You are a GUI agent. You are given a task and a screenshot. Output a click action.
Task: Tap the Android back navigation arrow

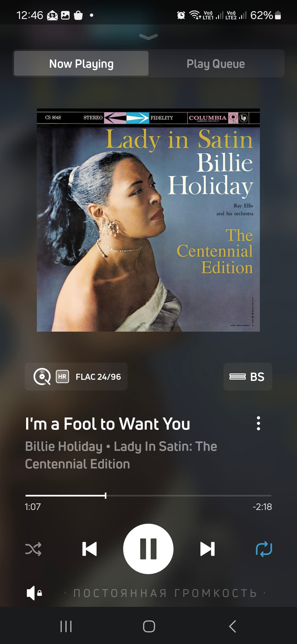232,626
